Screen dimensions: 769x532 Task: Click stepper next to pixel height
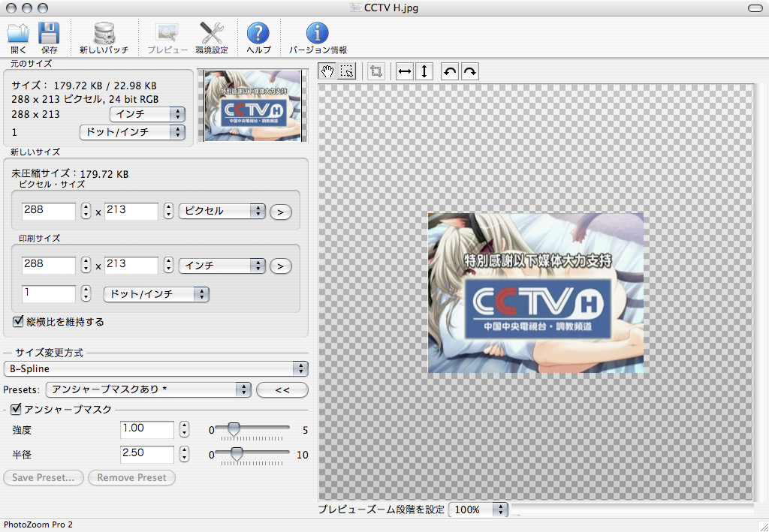[x=168, y=211]
